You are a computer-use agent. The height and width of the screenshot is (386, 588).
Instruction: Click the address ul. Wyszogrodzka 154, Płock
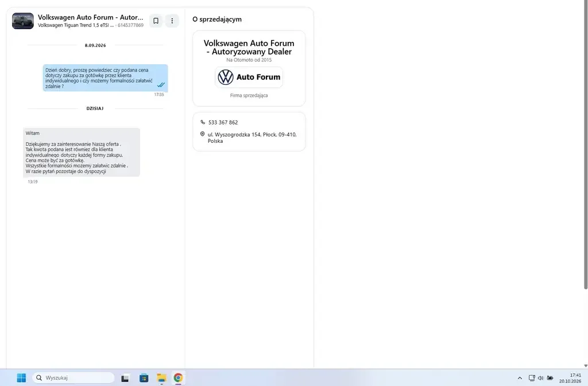252,138
